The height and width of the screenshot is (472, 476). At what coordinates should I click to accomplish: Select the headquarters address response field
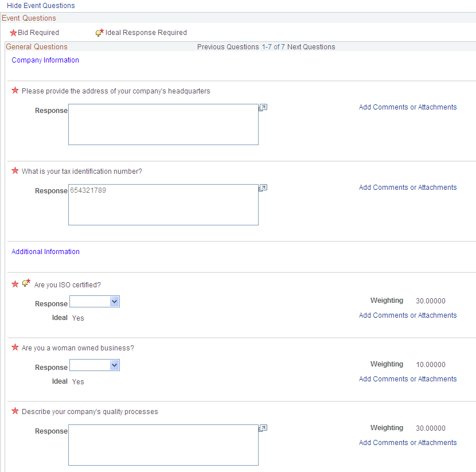coord(163,124)
